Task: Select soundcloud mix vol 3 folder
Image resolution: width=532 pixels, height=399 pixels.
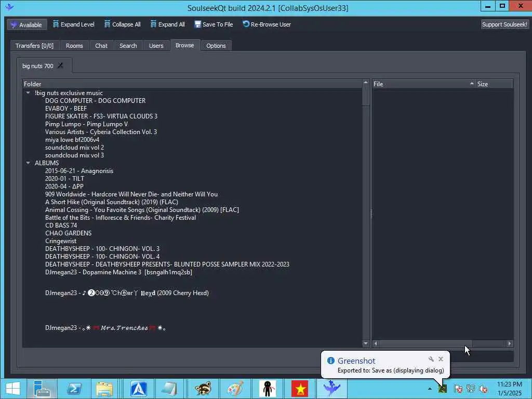Action: pyautogui.click(x=74, y=155)
